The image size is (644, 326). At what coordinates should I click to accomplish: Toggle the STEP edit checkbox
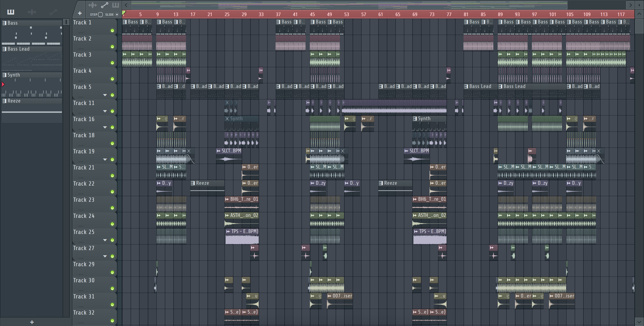click(100, 15)
